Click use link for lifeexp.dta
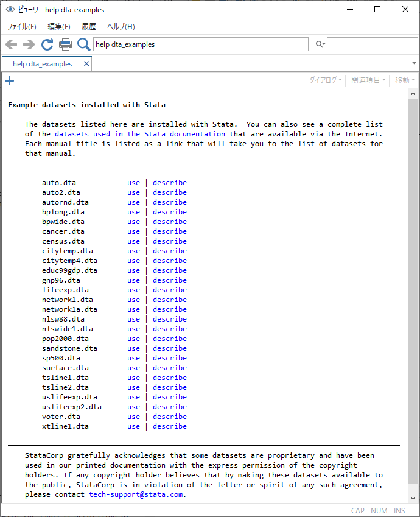This screenshot has height=517, width=420. point(133,290)
